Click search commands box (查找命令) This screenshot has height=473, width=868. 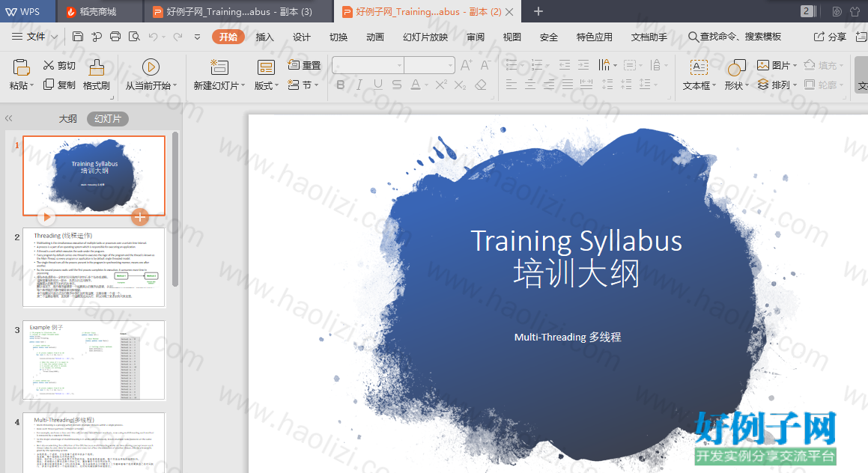(x=735, y=37)
